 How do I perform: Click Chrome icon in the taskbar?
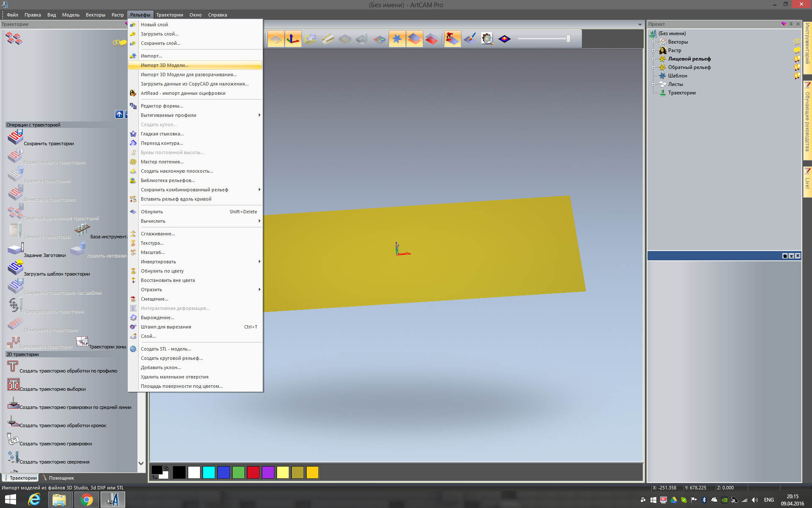coord(87,500)
